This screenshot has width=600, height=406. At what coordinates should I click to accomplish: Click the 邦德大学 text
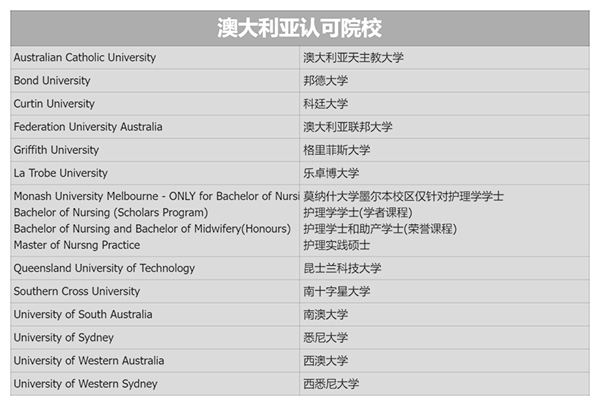(x=325, y=81)
